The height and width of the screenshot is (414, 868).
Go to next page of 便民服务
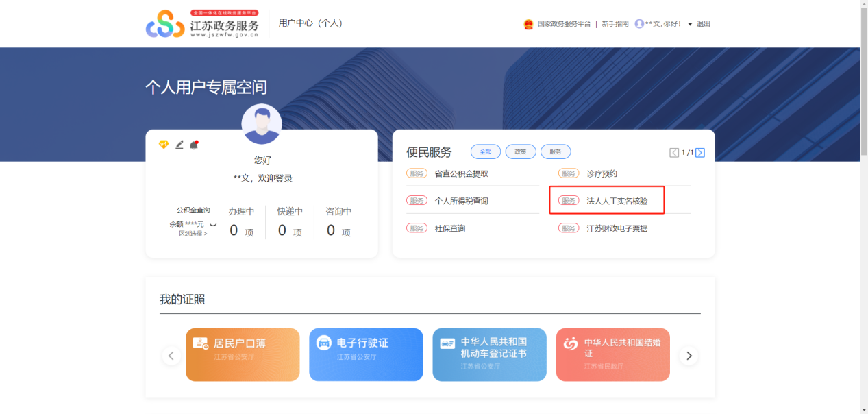[x=700, y=153]
